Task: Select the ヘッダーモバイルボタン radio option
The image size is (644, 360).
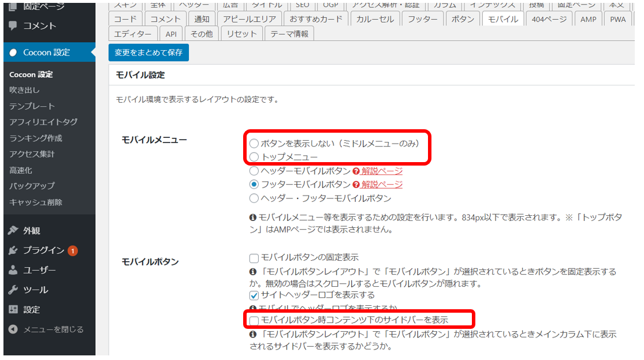Action: tap(254, 171)
